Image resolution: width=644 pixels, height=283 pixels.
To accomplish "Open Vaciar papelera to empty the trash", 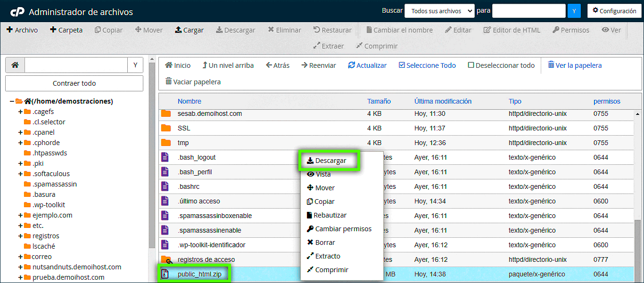I will [192, 81].
